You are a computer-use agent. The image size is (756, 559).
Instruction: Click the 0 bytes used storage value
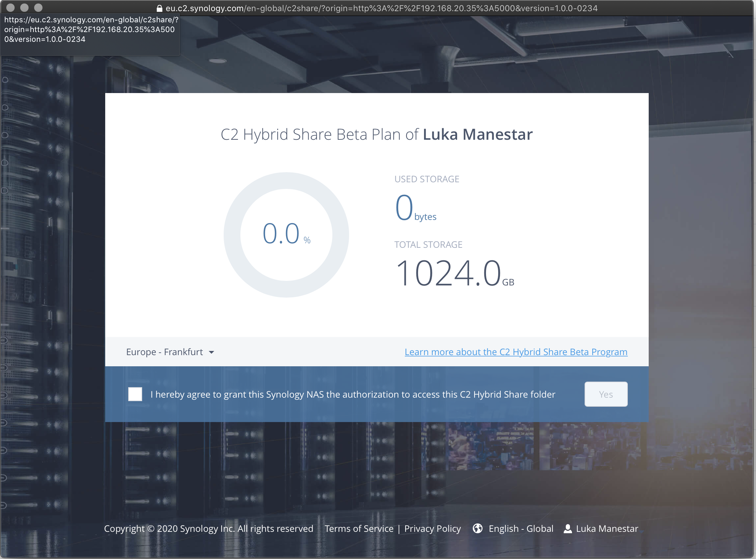click(416, 208)
